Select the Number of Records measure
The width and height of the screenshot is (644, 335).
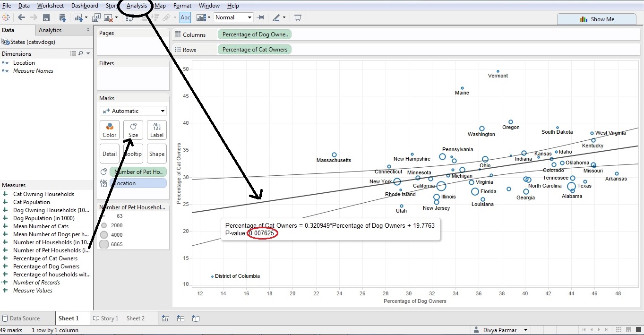click(x=36, y=283)
